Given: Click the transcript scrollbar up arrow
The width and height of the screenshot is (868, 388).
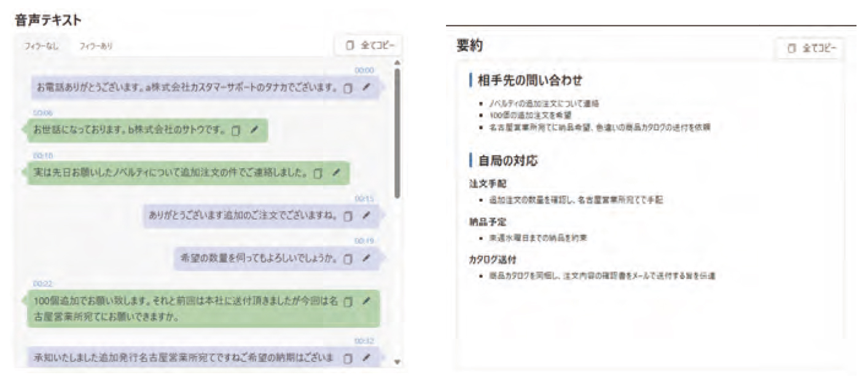Looking at the screenshot, I should [x=398, y=61].
